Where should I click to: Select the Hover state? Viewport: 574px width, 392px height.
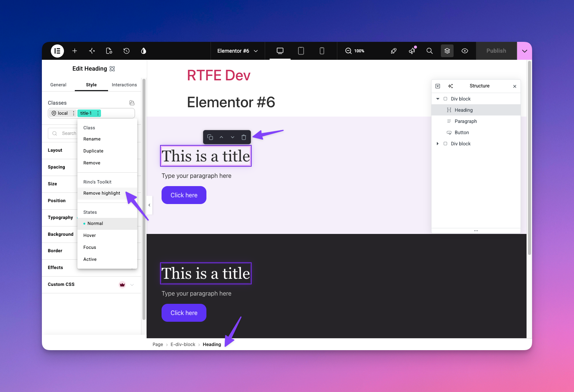click(107, 235)
